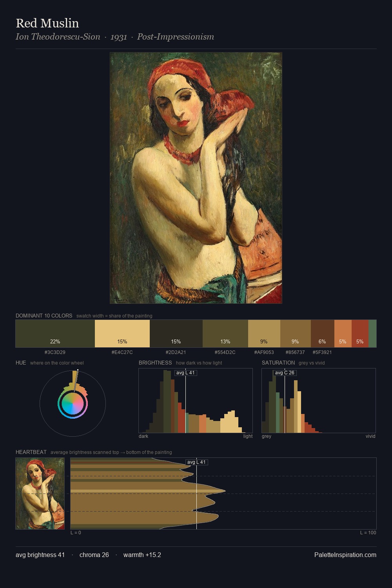Image resolution: width=392 pixels, height=588 pixels.
Task: Pick the #2D2A21 near-black swatch
Action: (x=176, y=334)
